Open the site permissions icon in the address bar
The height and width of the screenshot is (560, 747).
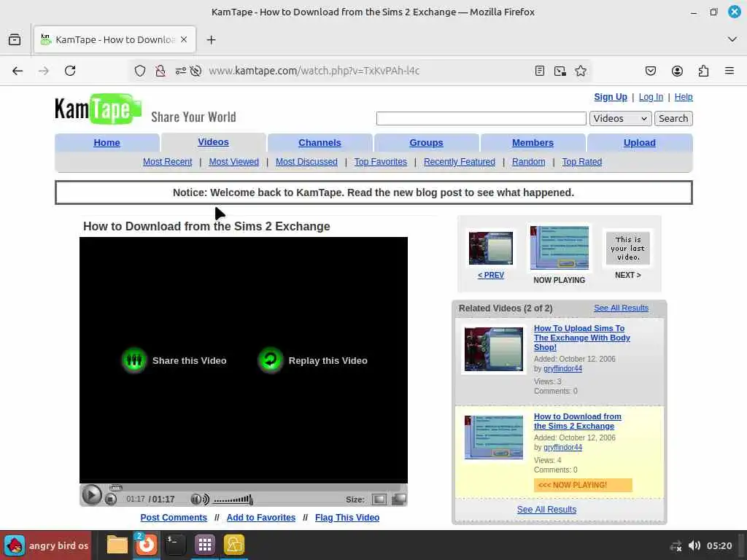click(181, 71)
